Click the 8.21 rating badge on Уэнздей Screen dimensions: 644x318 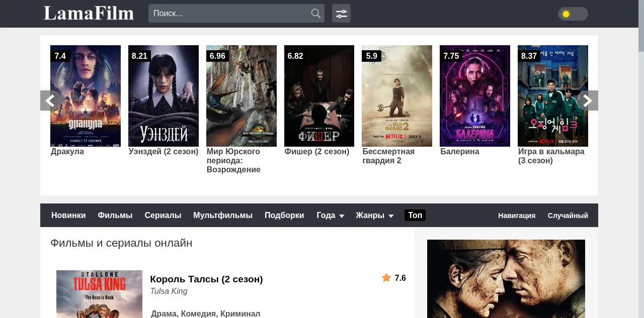tap(139, 56)
